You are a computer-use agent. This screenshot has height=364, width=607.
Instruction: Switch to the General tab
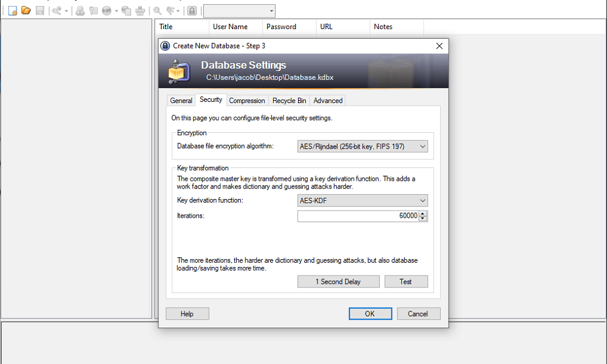pos(181,101)
